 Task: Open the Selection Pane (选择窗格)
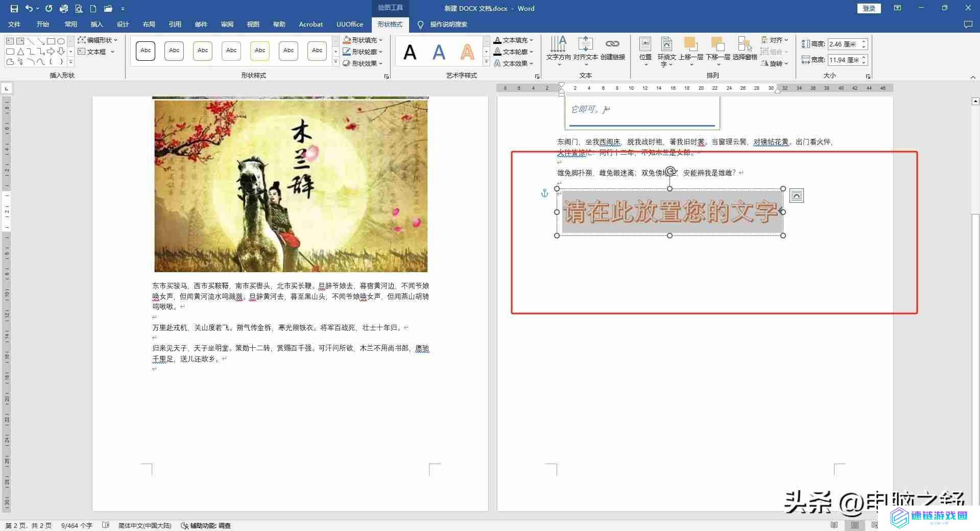[x=745, y=49]
